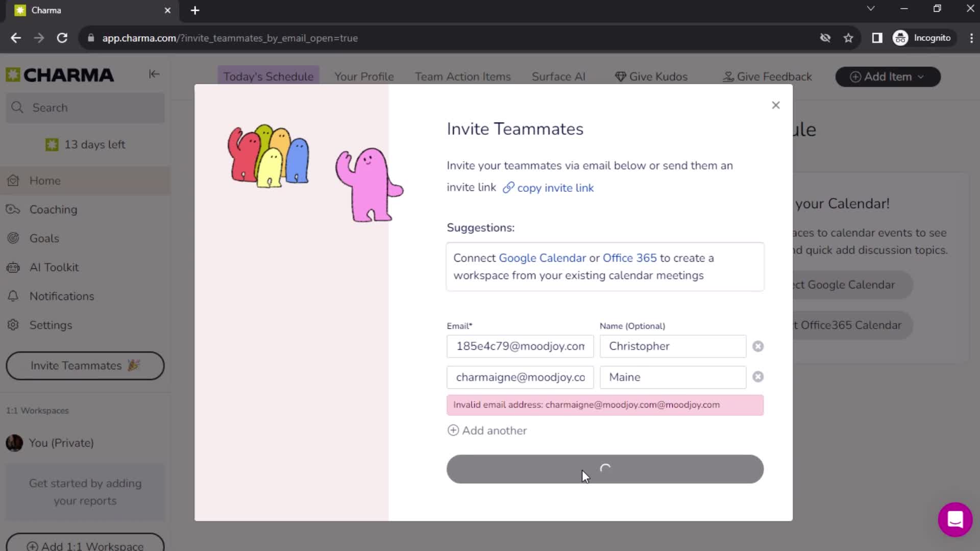Close the Charma browser tab
The width and height of the screenshot is (980, 551).
pos(167,10)
